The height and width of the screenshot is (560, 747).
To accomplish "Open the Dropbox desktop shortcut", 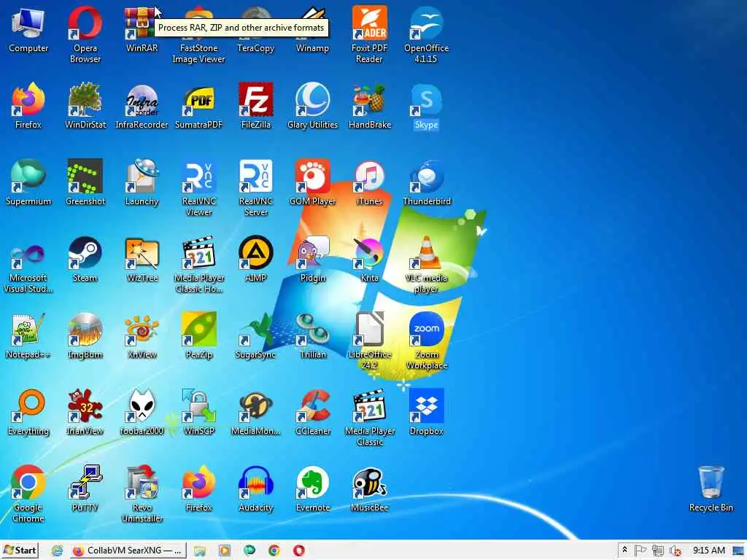I will pyautogui.click(x=426, y=413).
